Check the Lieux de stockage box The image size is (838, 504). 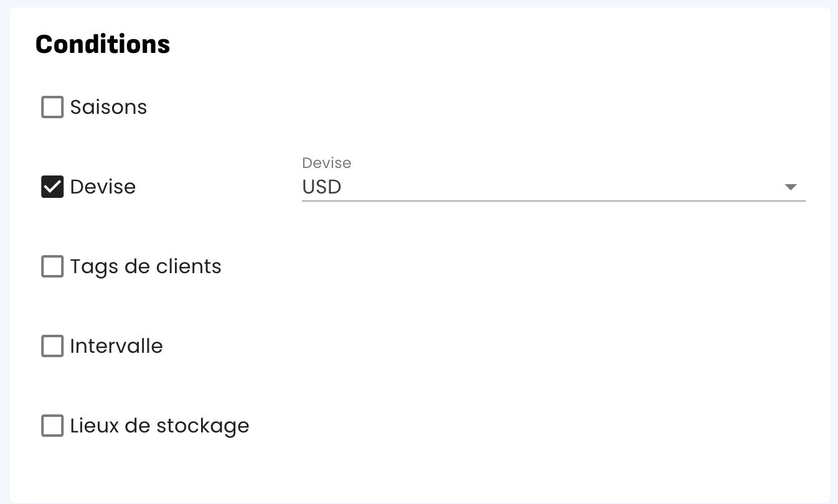(x=52, y=426)
